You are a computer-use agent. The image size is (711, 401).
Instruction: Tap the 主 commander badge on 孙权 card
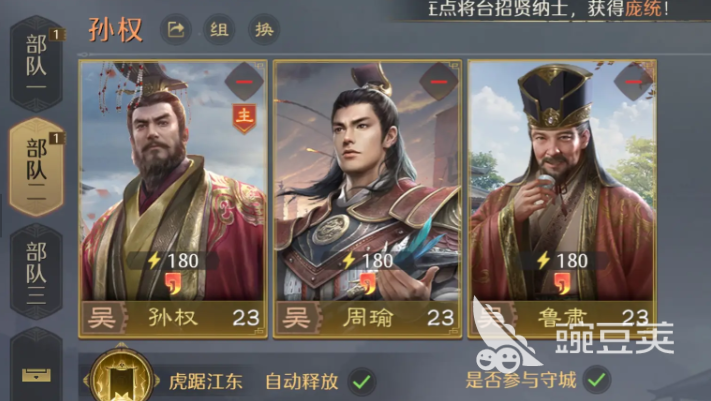point(244,118)
